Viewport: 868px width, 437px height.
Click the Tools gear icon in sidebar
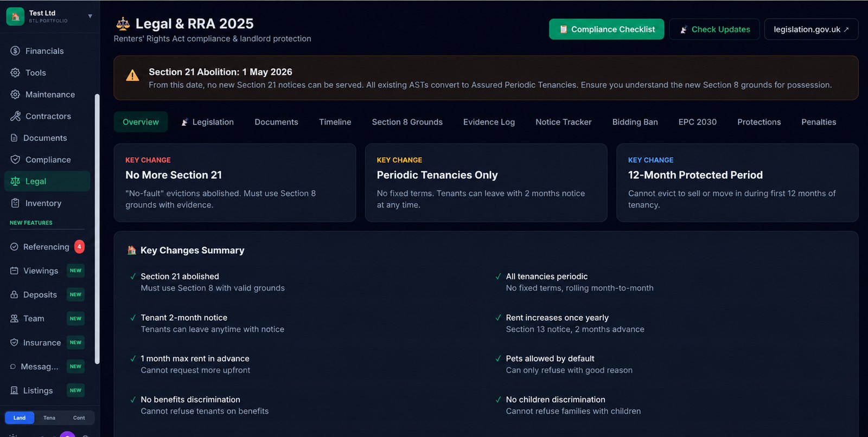point(15,73)
